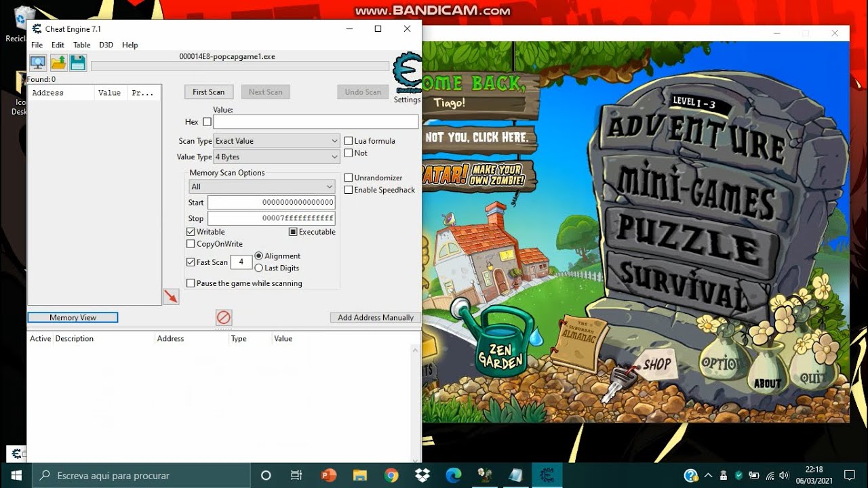Select the Alignment radio button

(259, 256)
